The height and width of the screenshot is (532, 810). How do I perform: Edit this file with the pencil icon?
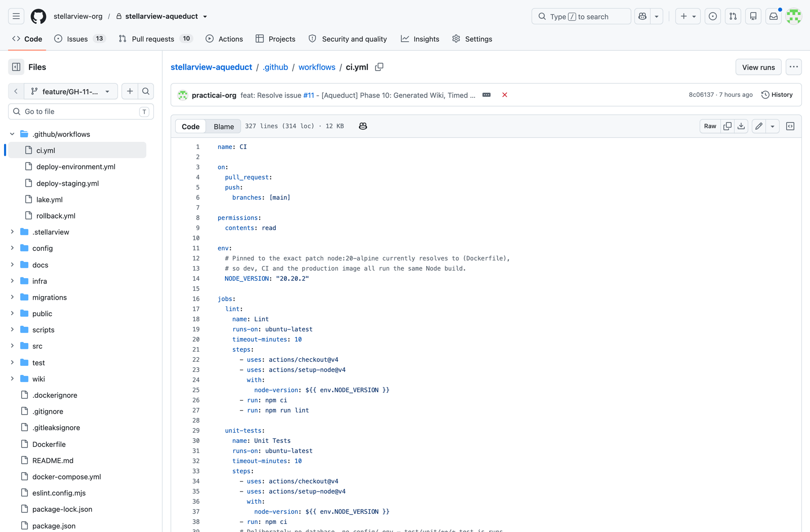(759, 126)
